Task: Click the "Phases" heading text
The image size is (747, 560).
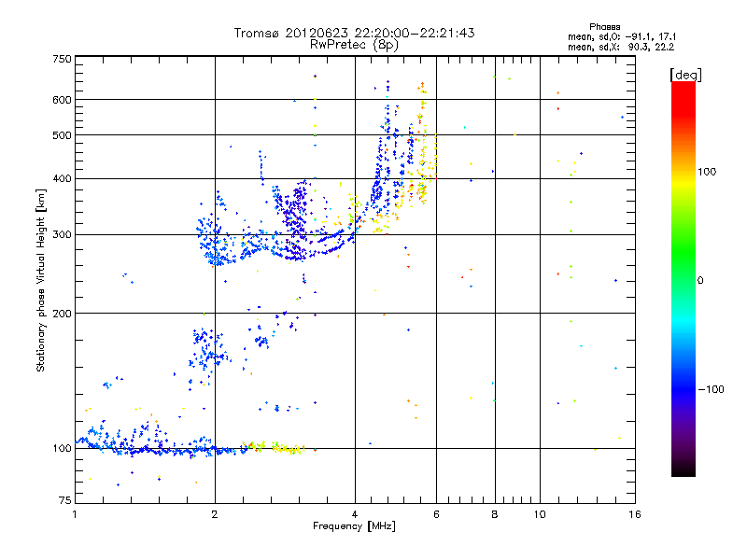Action: pos(604,27)
